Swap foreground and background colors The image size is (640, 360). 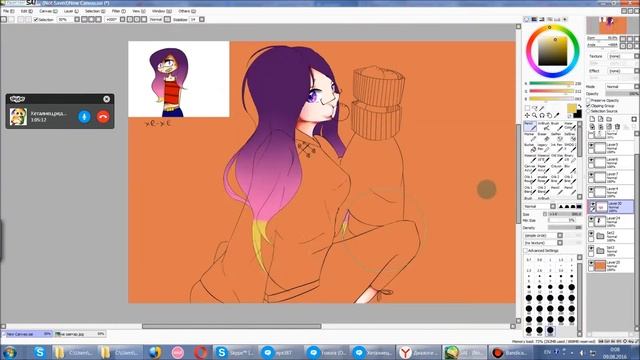click(580, 106)
